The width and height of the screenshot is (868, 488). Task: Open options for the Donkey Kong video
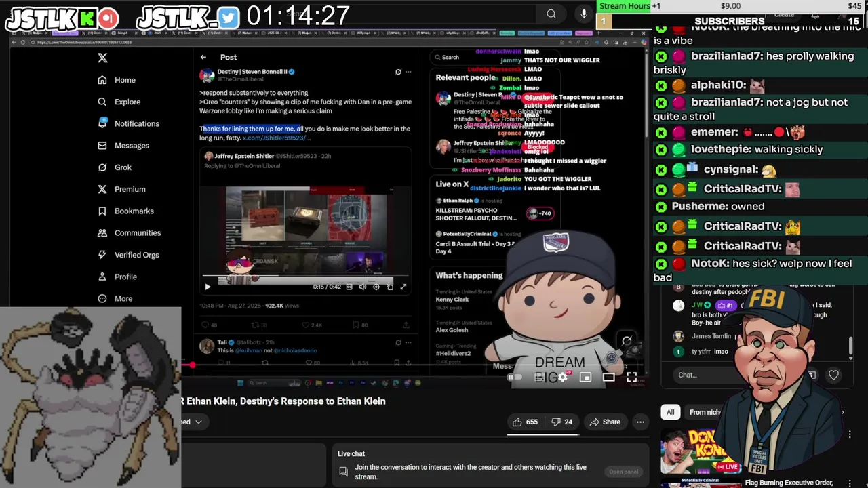[x=850, y=434]
